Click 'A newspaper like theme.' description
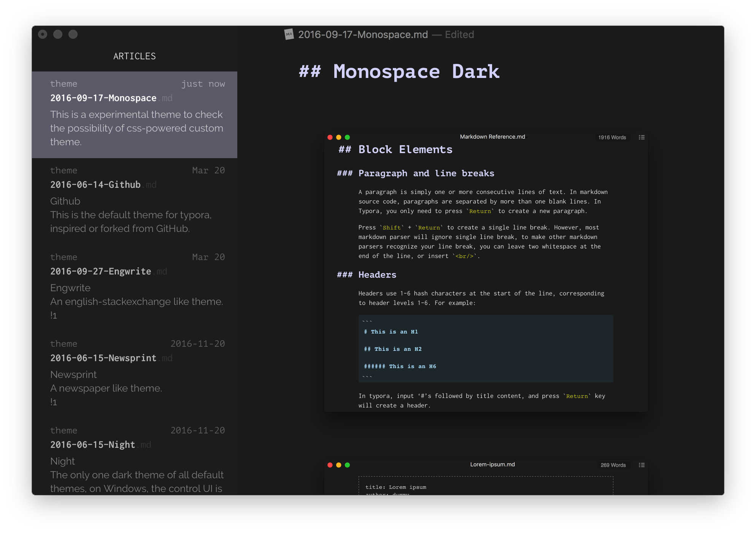756x533 pixels. coord(106,388)
